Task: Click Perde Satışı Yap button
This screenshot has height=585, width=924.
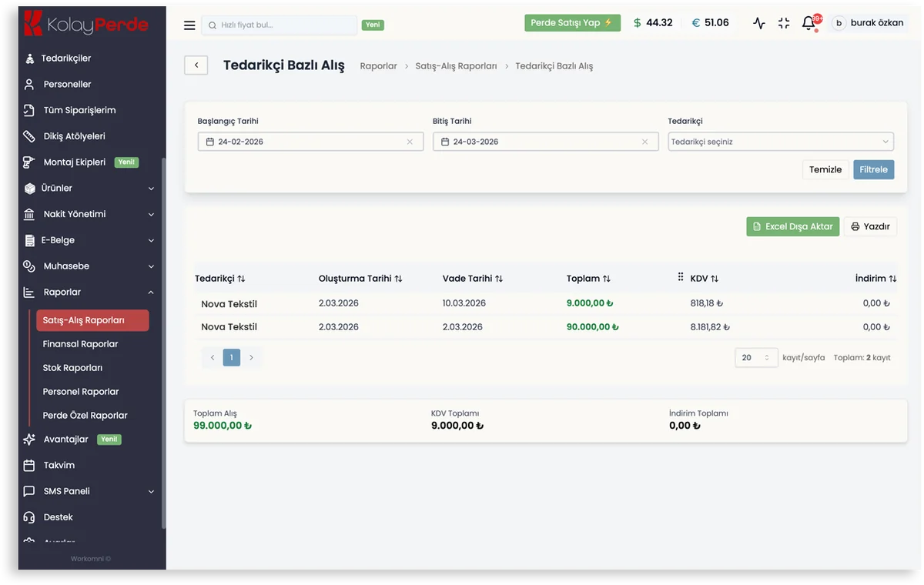Action: tap(572, 23)
